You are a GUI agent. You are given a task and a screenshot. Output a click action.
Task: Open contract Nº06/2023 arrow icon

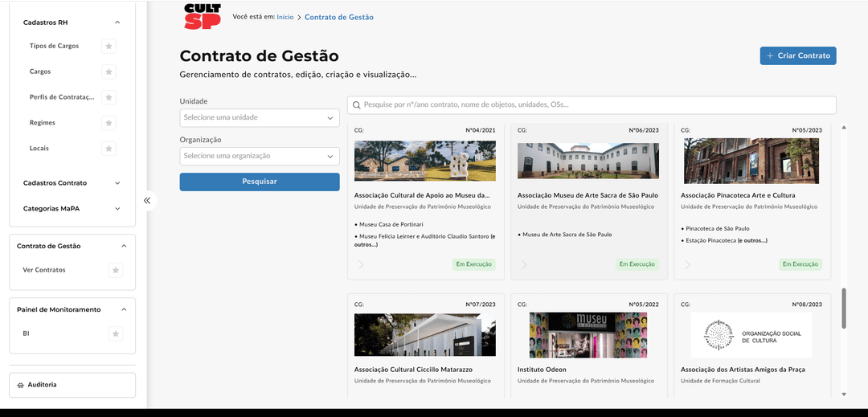[x=524, y=265]
